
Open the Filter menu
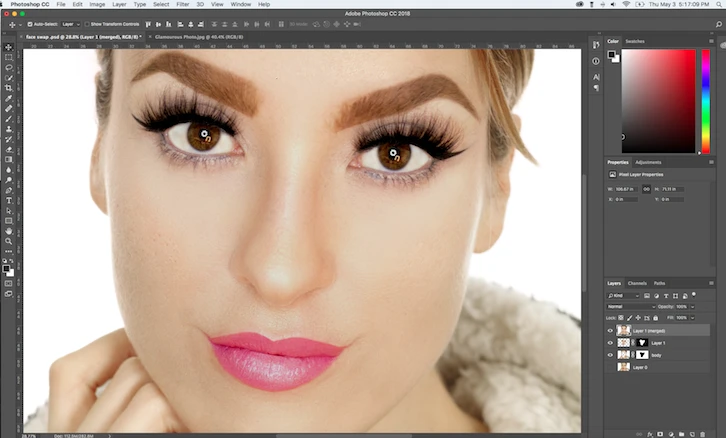(182, 4)
